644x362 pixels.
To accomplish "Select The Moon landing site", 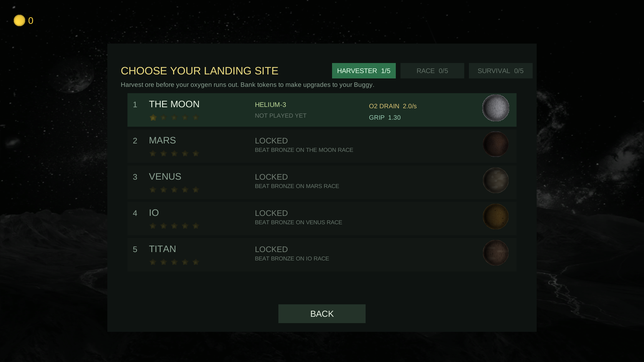I will tap(322, 110).
